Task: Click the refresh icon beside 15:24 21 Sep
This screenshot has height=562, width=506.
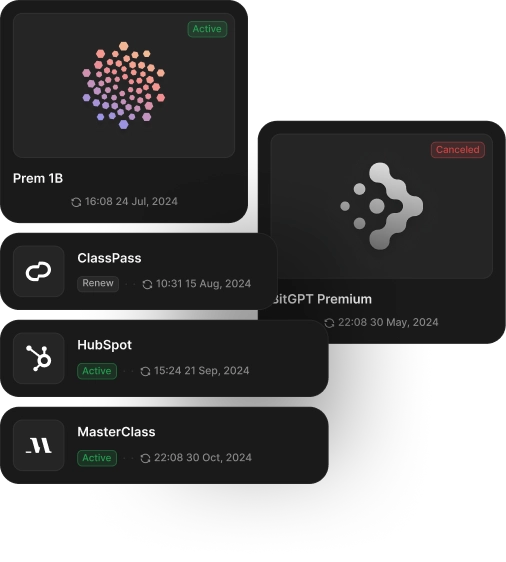Action: click(x=145, y=371)
